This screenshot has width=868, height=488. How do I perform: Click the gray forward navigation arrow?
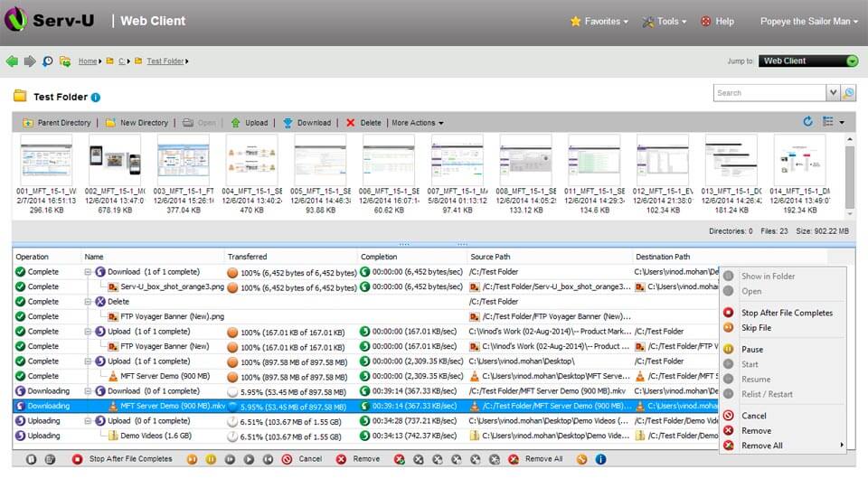pos(30,61)
